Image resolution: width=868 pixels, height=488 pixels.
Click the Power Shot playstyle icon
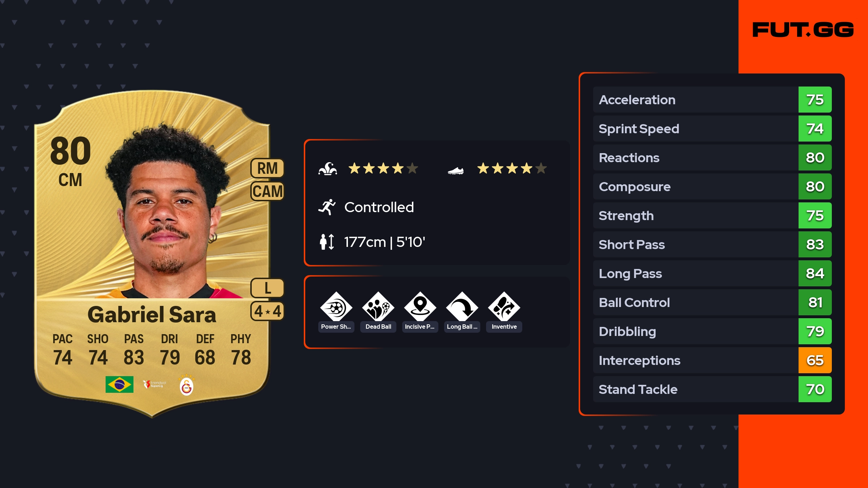(x=336, y=307)
